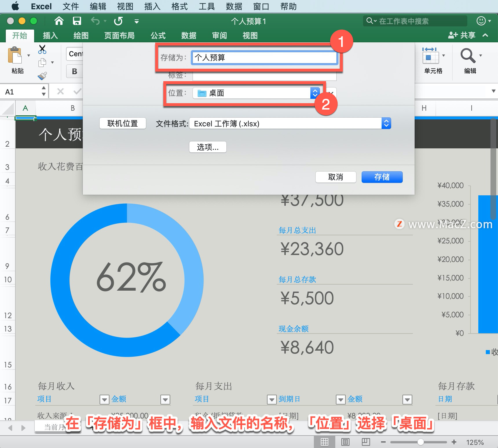Switch to the Review (审阅) ribbon tab
The height and width of the screenshot is (448, 498).
219,36
